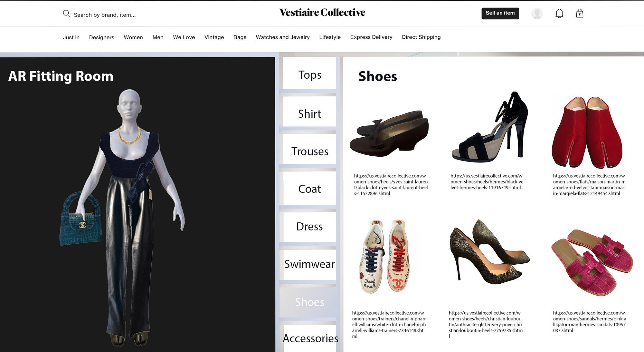The width and height of the screenshot is (644, 352).
Task: Open the maison-martin-margiela flats URL link
Action: point(589,185)
